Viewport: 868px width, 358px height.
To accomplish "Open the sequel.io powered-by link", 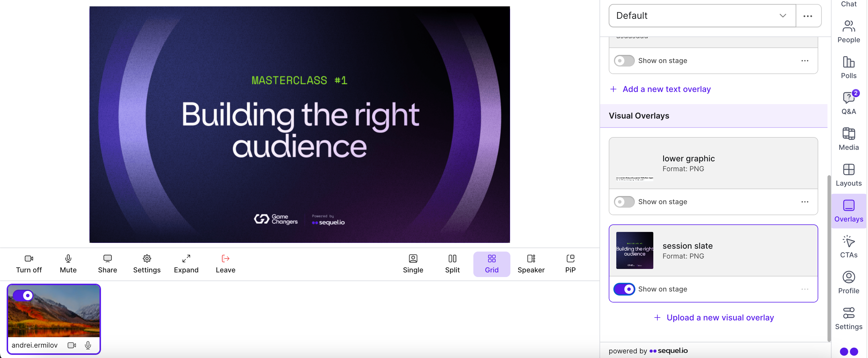I will click(669, 350).
